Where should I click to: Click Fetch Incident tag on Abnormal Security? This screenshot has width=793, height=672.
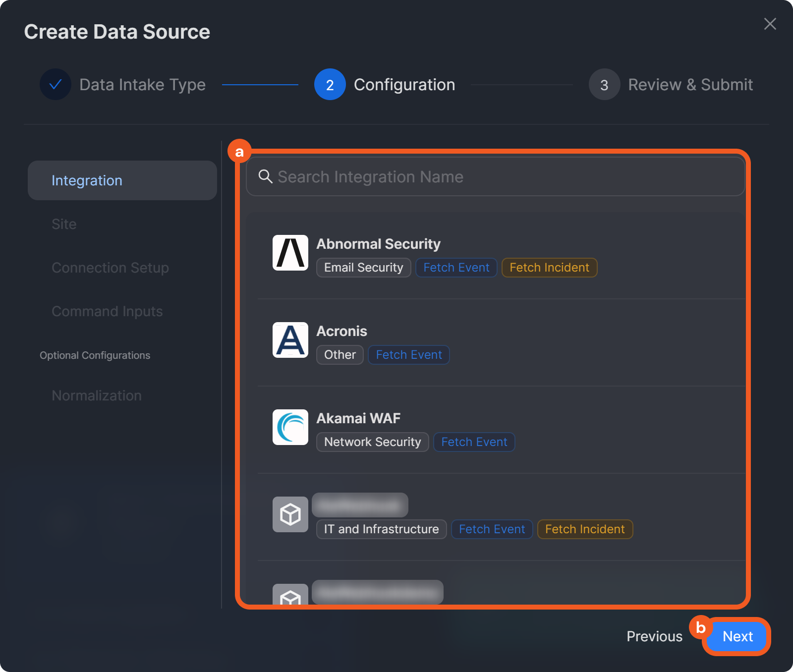point(549,268)
